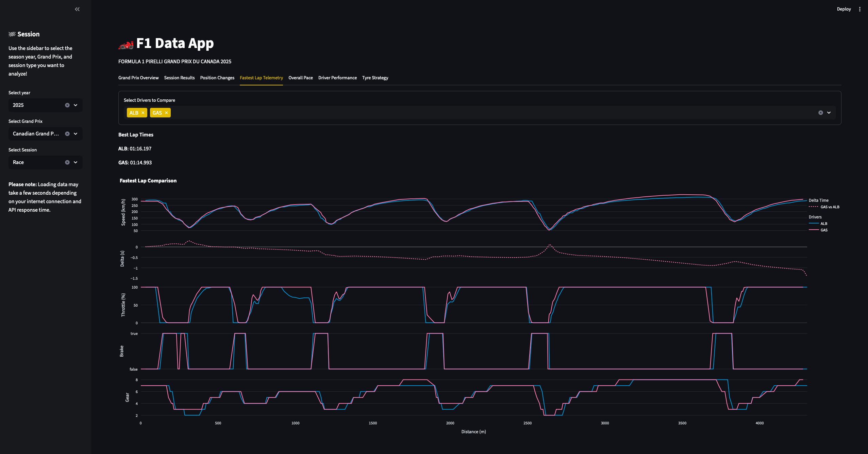
Task: Collapse the sidebar with double-chevron icon
Action: point(77,9)
